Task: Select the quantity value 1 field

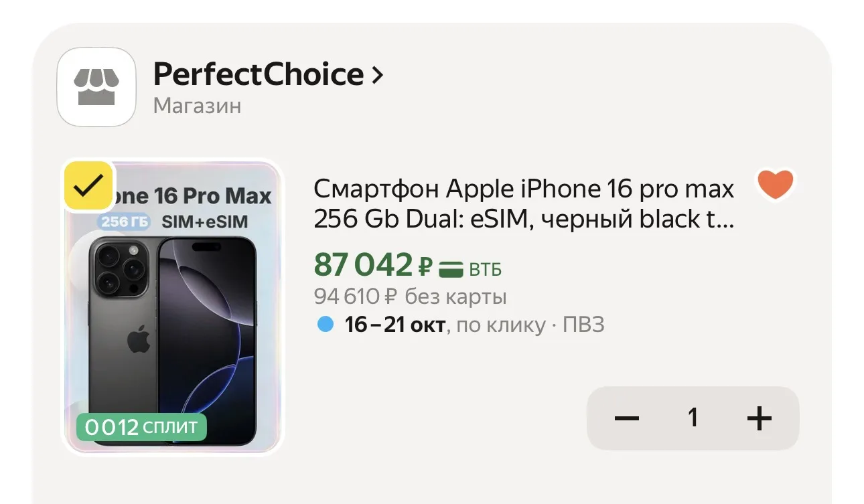Action: click(x=693, y=418)
